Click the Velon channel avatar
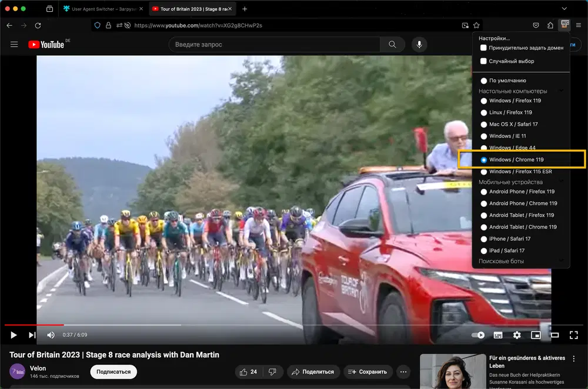 17,371
